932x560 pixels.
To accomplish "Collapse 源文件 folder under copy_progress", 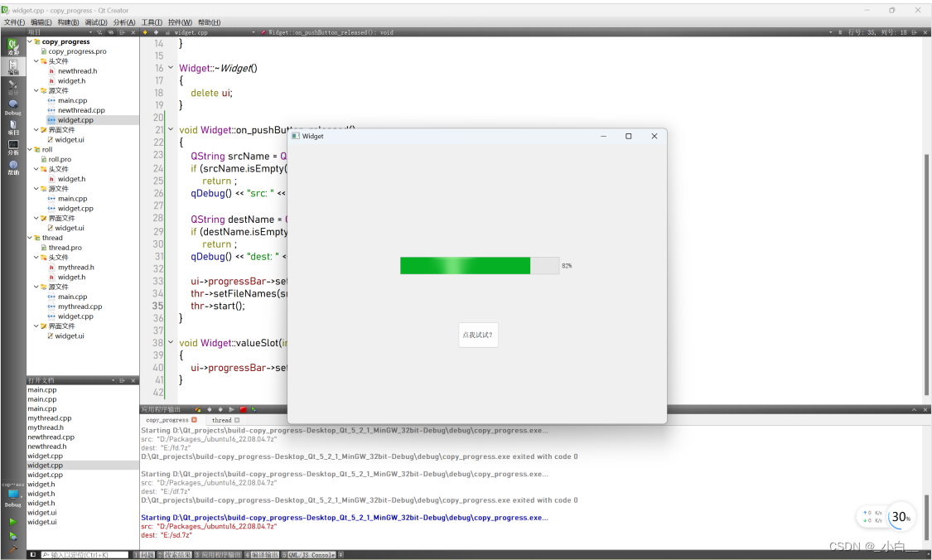I will tap(36, 90).
